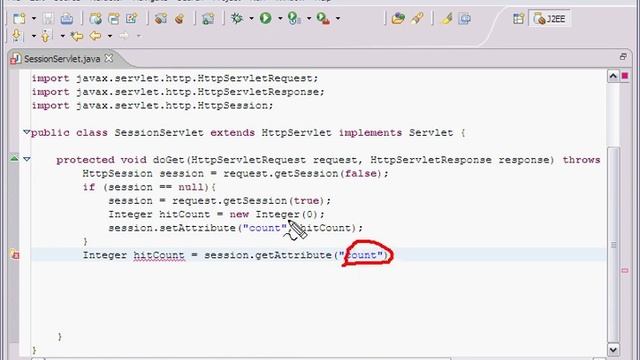This screenshot has height=360, width=640.
Task: Click "getAttribute" on the highlighted line
Action: [x=293, y=255]
